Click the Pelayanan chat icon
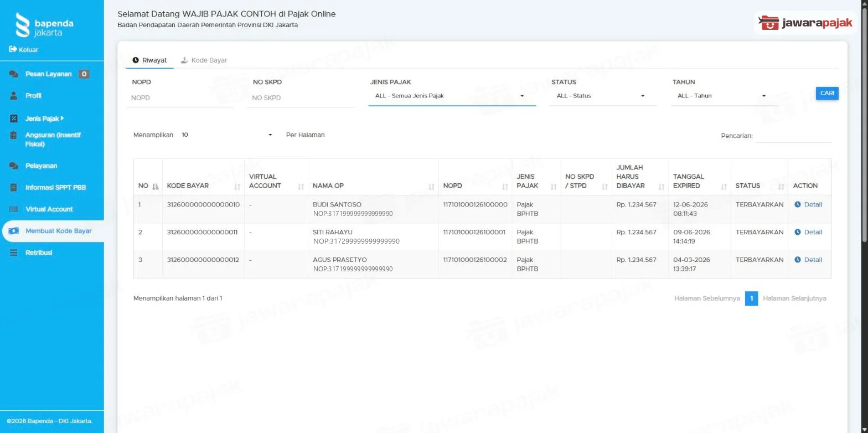This screenshot has height=433, width=868. click(14, 166)
